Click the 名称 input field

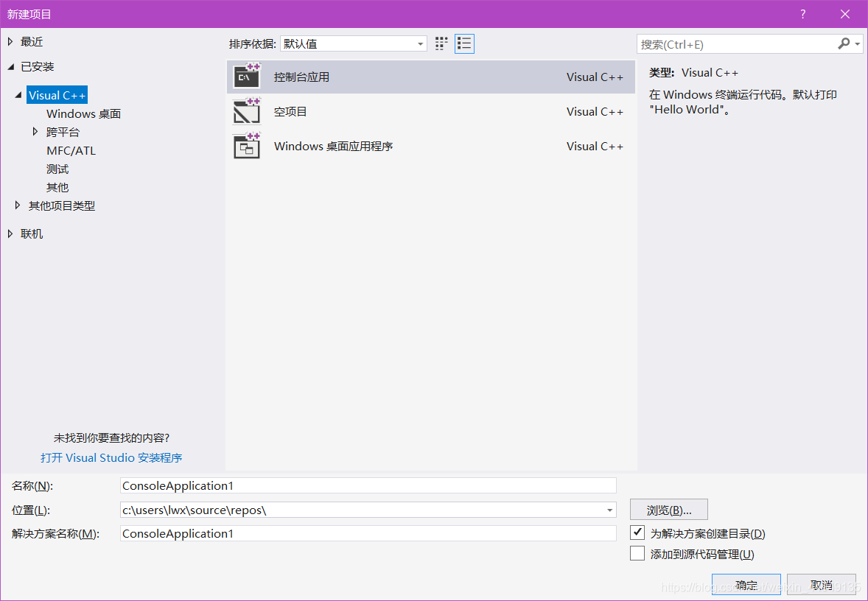coord(368,485)
